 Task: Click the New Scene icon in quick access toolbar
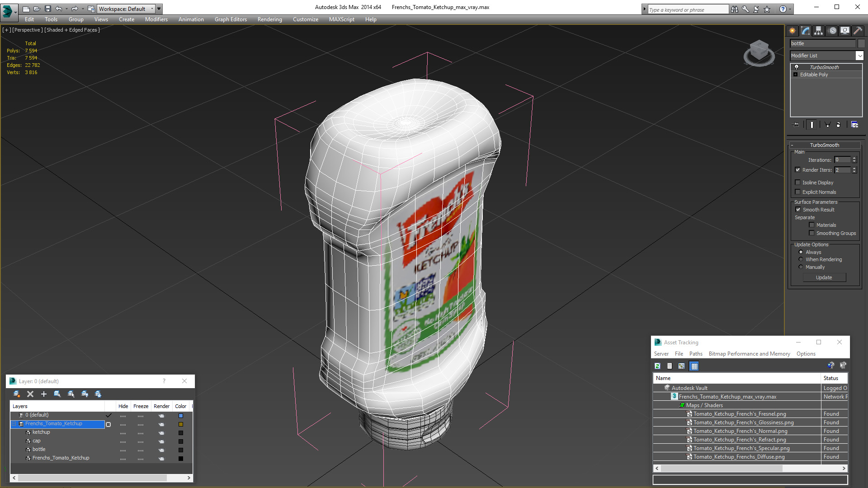click(x=26, y=9)
